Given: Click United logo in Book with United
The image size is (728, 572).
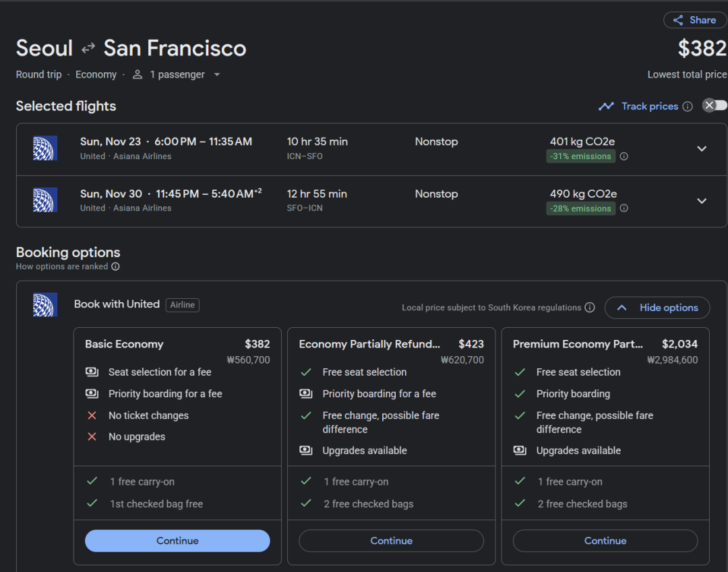Looking at the screenshot, I should coord(45,305).
